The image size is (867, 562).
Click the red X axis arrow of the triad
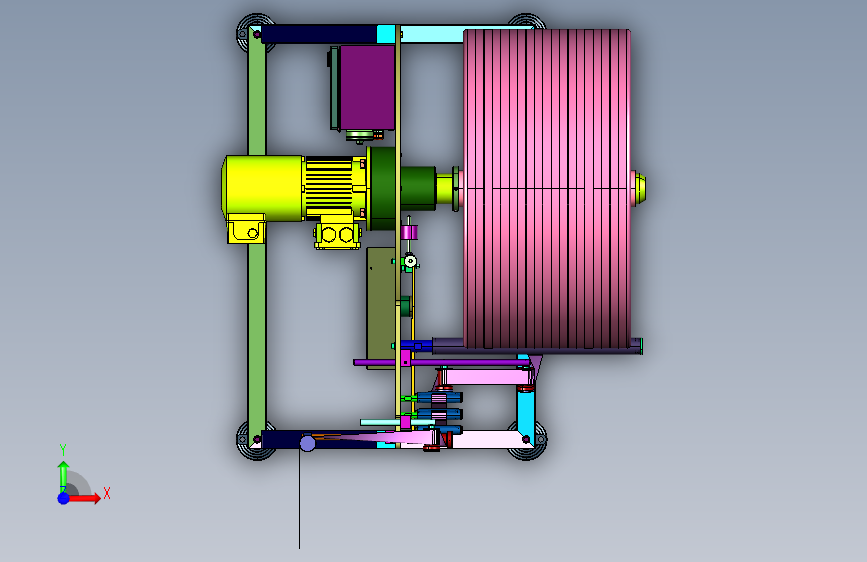pos(85,498)
